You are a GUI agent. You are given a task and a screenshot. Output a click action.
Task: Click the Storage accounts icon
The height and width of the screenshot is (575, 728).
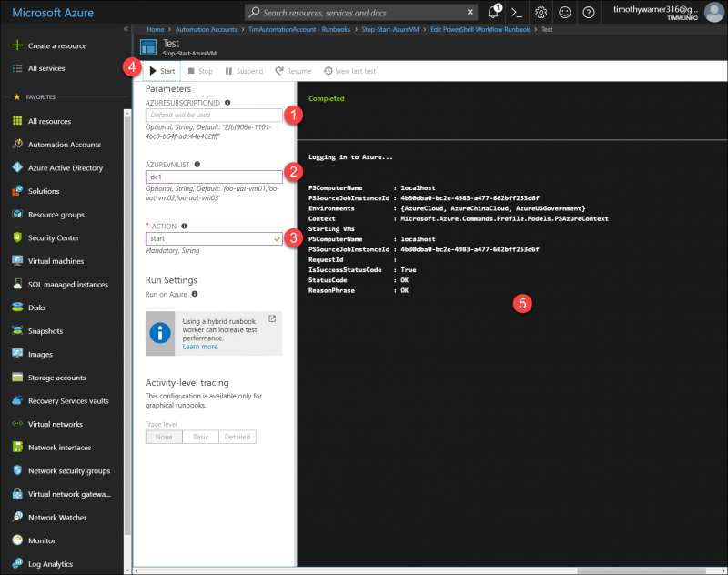(x=17, y=378)
